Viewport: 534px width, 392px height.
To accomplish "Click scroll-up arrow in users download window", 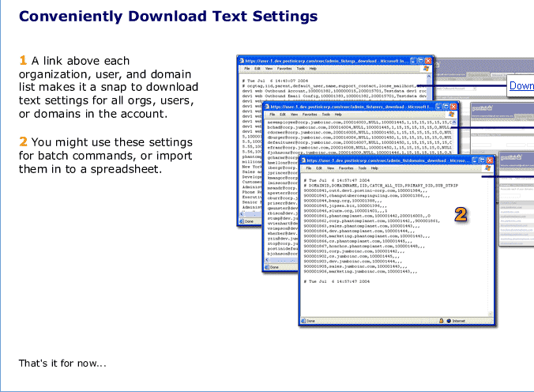I will click(x=454, y=122).
